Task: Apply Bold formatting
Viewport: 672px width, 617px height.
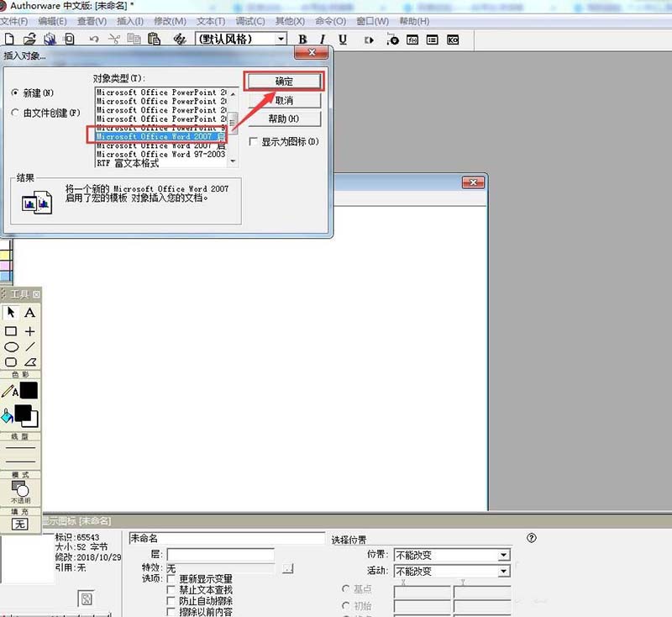Action: [302, 40]
